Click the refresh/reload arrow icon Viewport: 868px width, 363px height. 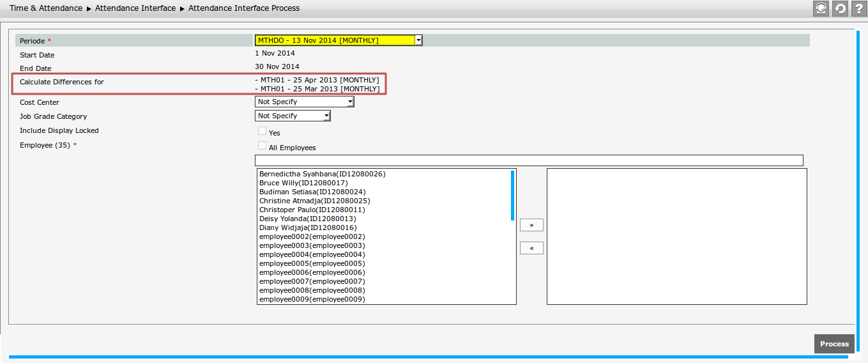839,8
